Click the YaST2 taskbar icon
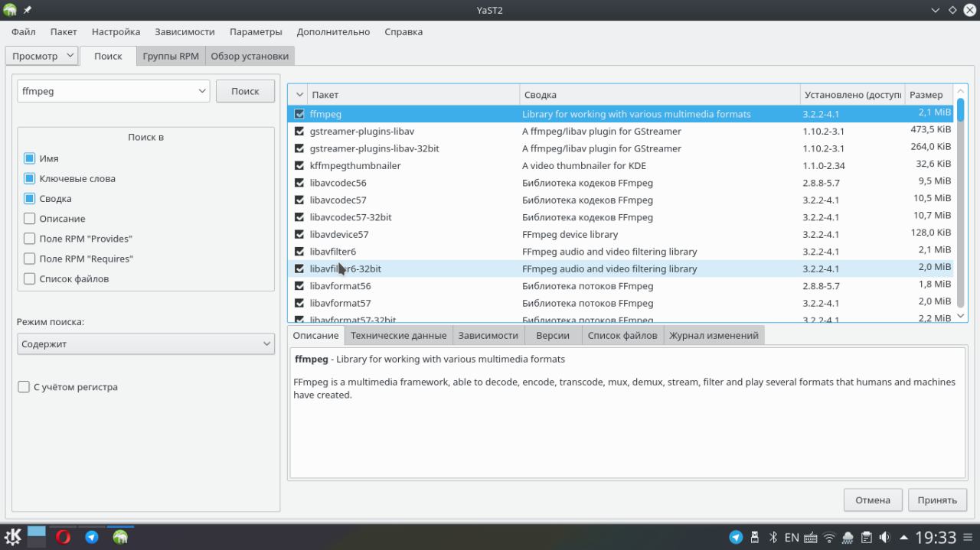This screenshot has width=980, height=550. pos(120,537)
